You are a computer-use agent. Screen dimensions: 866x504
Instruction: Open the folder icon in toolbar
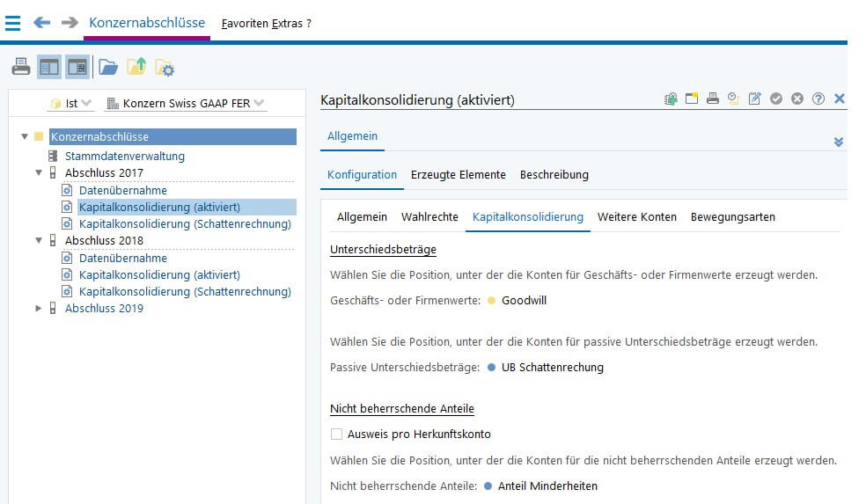coord(108,68)
